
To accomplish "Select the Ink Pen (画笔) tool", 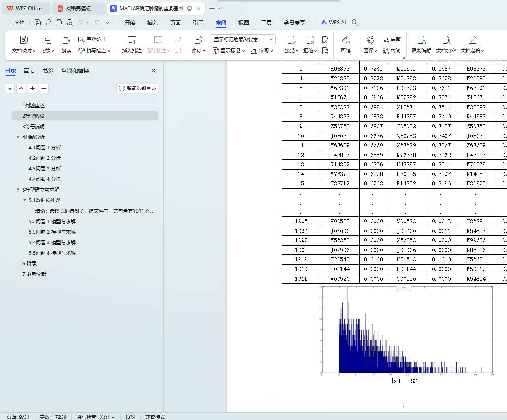I will 346,44.
